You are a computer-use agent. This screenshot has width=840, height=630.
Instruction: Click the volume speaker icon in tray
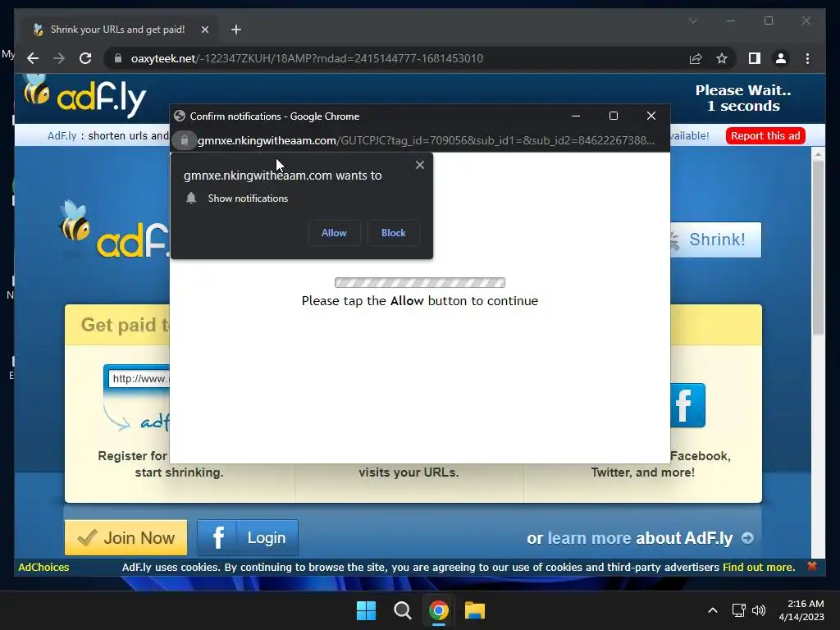[x=759, y=610]
